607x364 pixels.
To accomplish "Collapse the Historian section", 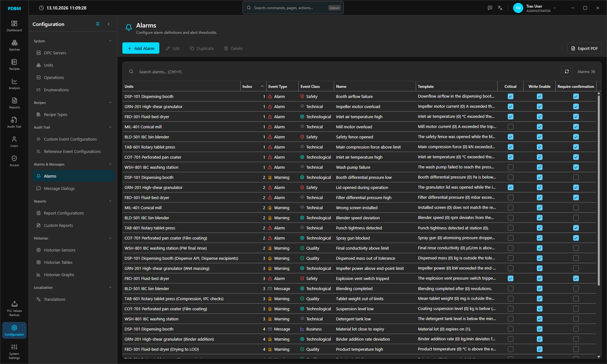I will (110, 238).
